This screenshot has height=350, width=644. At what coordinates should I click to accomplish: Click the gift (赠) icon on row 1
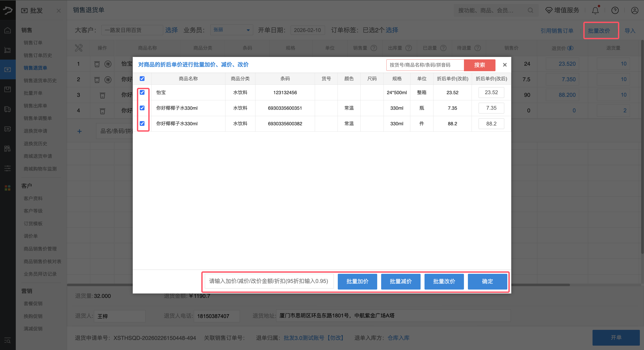108,64
